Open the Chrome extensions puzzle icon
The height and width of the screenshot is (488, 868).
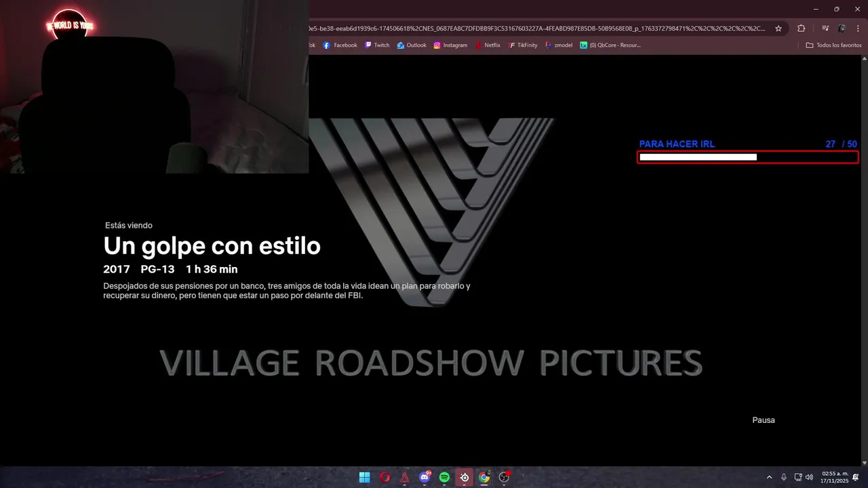point(801,28)
